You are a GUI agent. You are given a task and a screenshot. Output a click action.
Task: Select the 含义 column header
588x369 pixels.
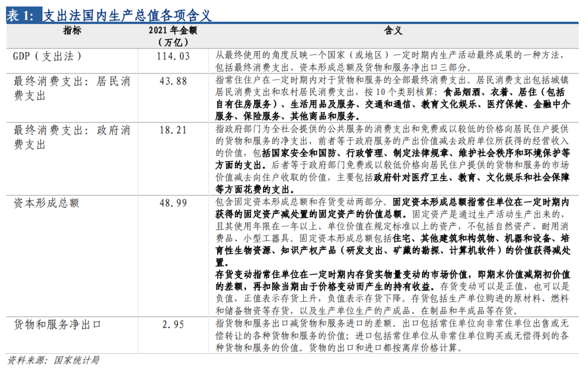tap(393, 30)
